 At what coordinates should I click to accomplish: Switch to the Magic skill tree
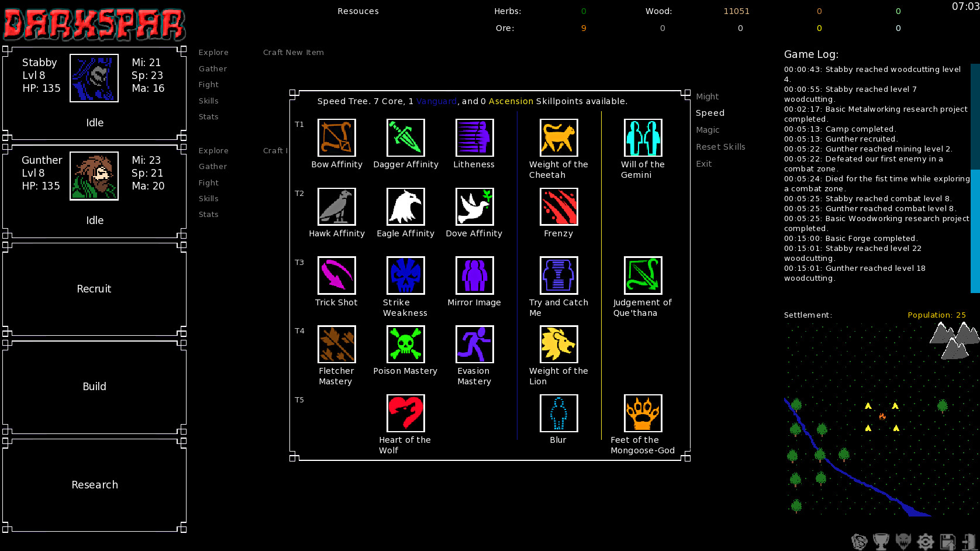pyautogui.click(x=708, y=130)
